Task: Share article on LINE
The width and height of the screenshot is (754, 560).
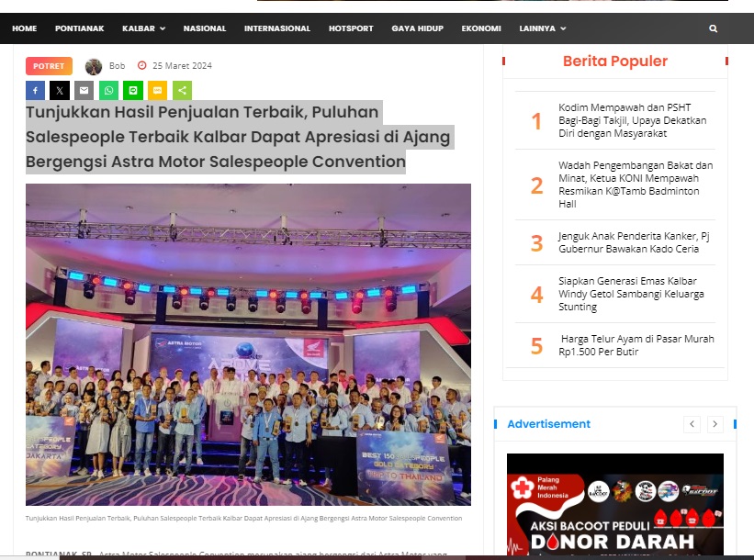Action: coord(133,90)
